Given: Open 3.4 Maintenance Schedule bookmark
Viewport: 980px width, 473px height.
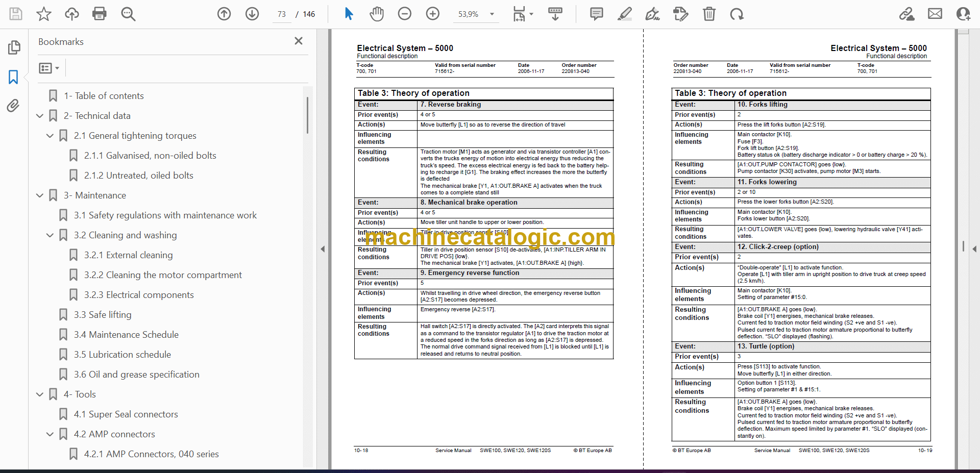Looking at the screenshot, I should click(126, 335).
